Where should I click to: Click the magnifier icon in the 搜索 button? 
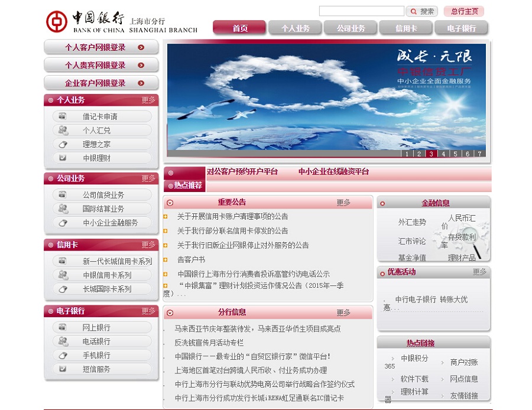pos(414,12)
